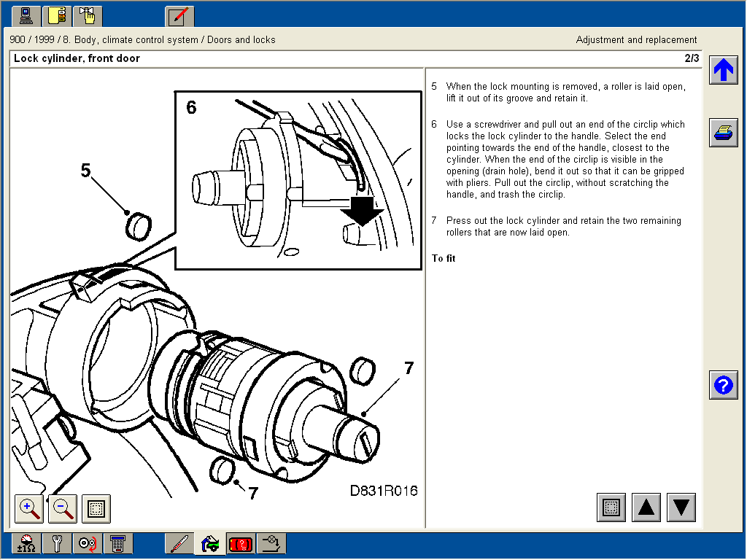Open the print function
Viewport: 747px width, 560px height.
pyautogui.click(x=723, y=133)
